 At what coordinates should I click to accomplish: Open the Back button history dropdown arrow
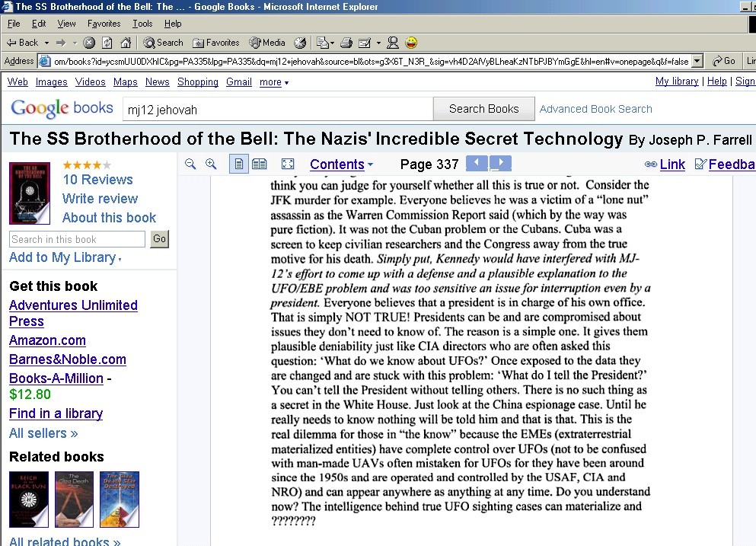[x=46, y=43]
